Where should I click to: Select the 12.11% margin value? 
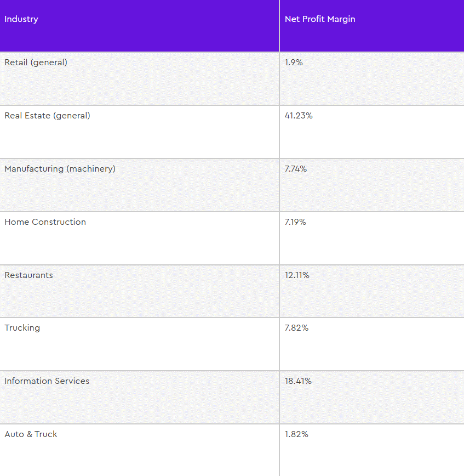click(x=297, y=275)
